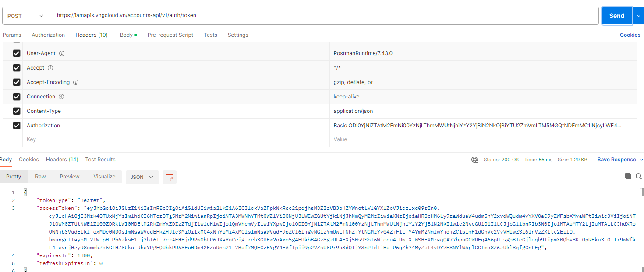644x272 pixels.
Task: Click the gzip, deflate, br value
Action: tap(353, 82)
